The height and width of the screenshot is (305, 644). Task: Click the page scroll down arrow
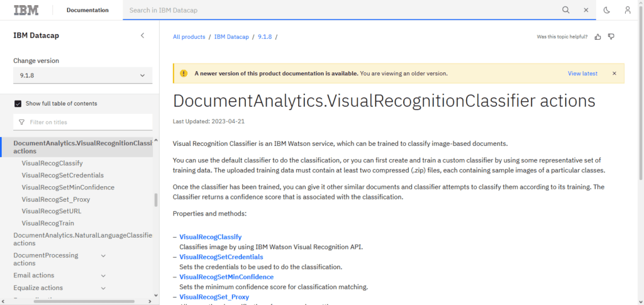[641, 302]
